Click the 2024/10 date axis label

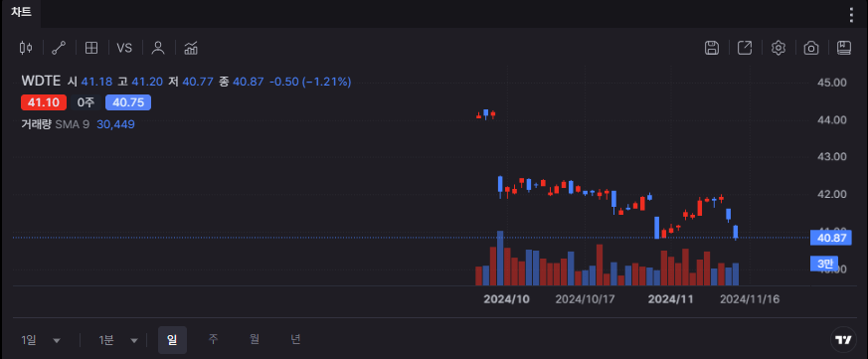tap(506, 299)
